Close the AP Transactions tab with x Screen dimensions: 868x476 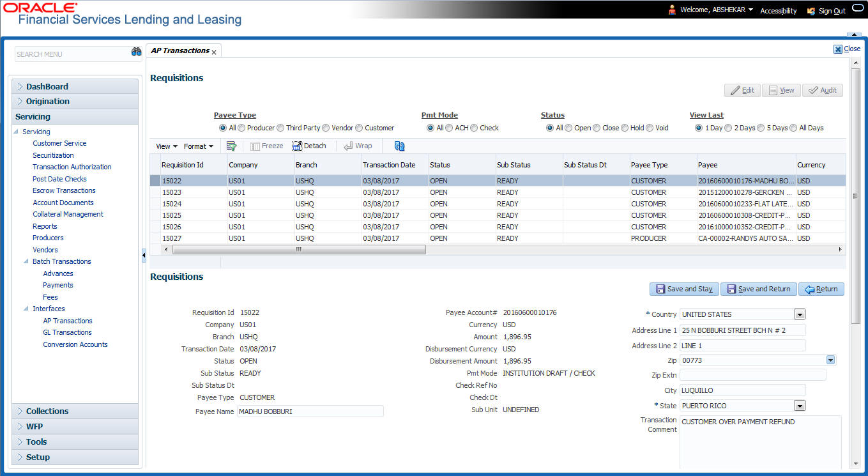(x=214, y=52)
